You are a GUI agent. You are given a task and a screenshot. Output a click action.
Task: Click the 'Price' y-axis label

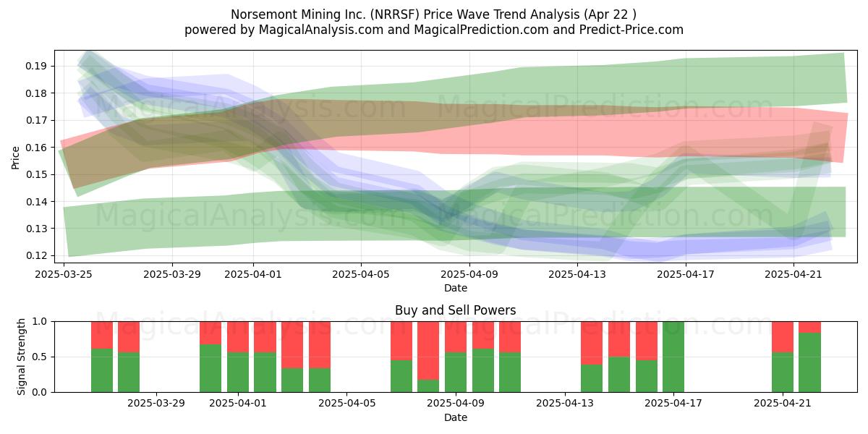click(16, 156)
